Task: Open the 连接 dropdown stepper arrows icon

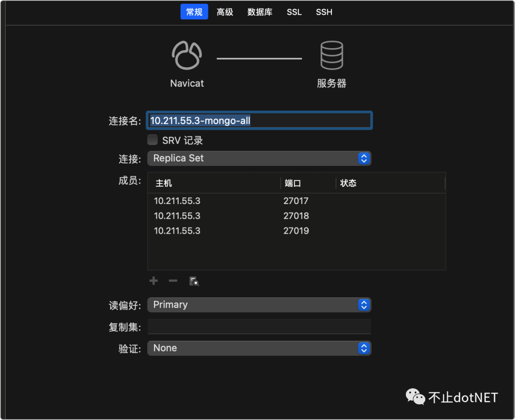Action: point(363,158)
